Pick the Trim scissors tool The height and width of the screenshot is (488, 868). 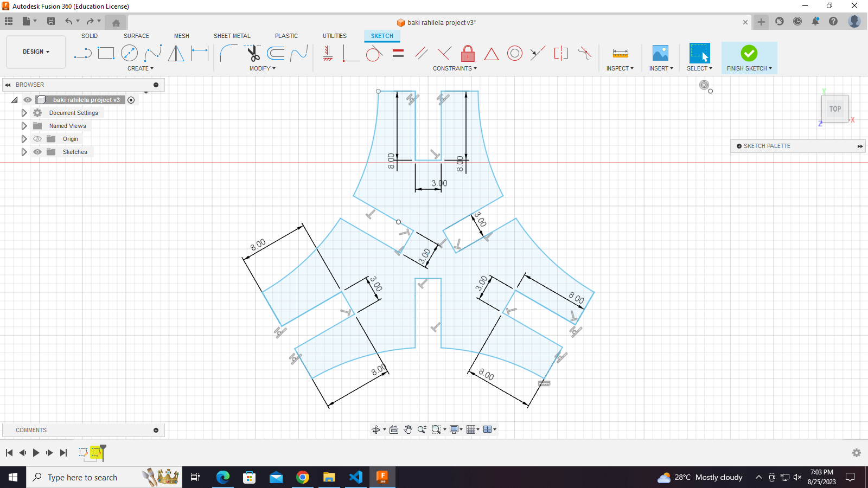click(253, 53)
